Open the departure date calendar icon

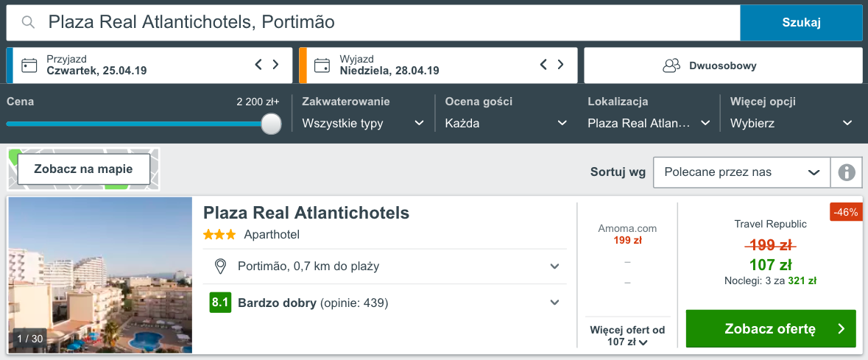(x=322, y=66)
